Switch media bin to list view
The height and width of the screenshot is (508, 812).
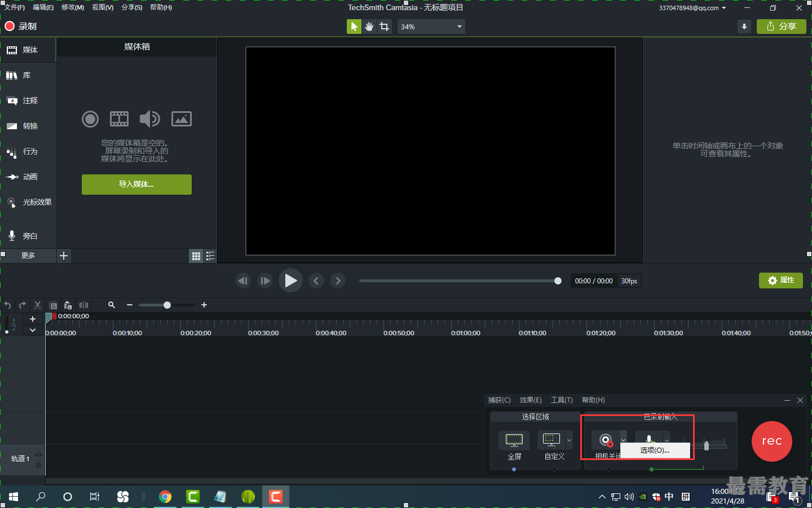tap(210, 256)
